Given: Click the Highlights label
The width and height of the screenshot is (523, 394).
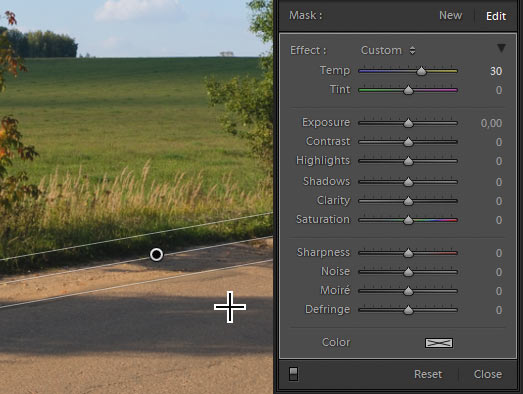Looking at the screenshot, I should click(323, 160).
